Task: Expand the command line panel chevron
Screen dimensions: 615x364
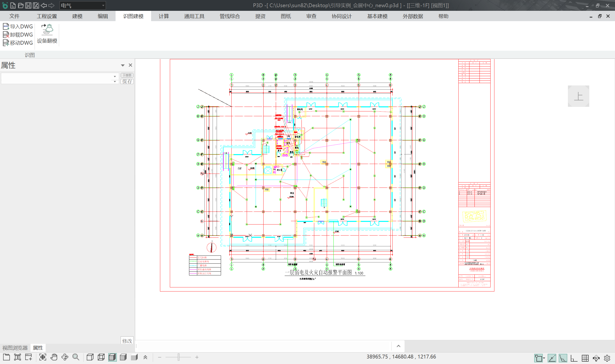Action: (x=398, y=346)
